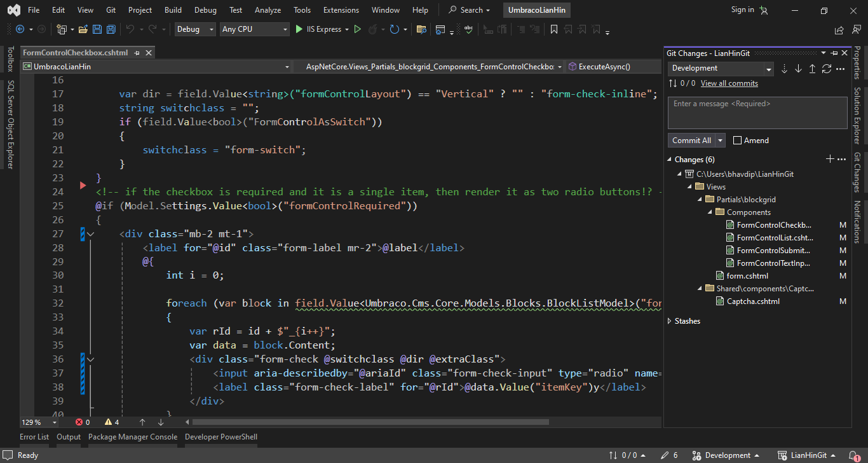Open ellipsis menu in Changes (6) header
The width and height of the screenshot is (868, 463).
click(x=841, y=159)
